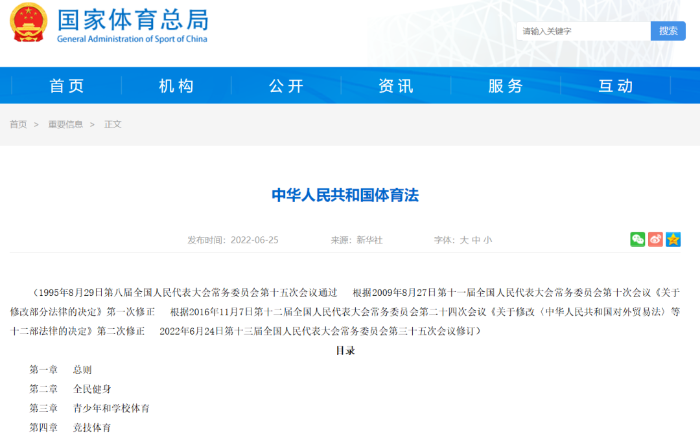The width and height of the screenshot is (700, 437).
Task: Navigate to the 互动 section
Action: pos(615,86)
